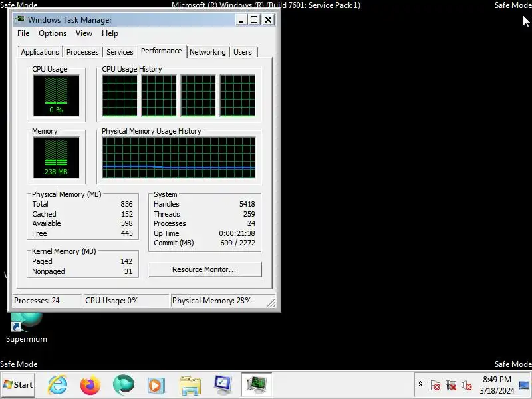The image size is (532, 399).
Task: Launch Firefox from the taskbar
Action: 90,385
